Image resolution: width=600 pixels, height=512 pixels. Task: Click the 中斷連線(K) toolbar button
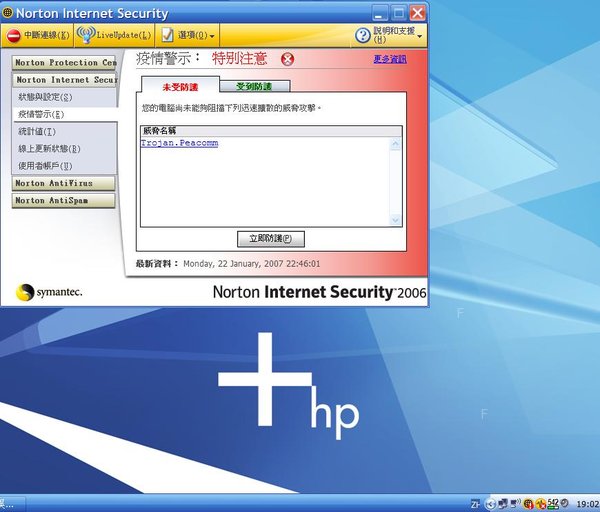[x=38, y=35]
